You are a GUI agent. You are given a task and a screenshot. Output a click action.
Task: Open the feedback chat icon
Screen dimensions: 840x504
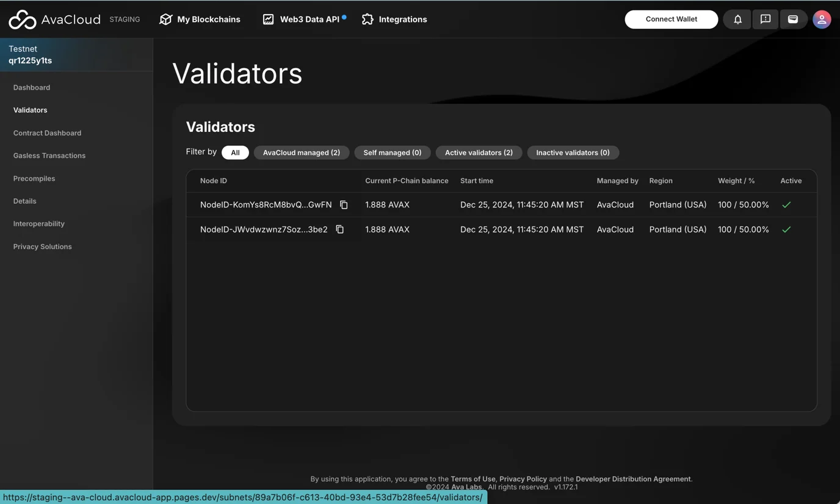click(766, 20)
